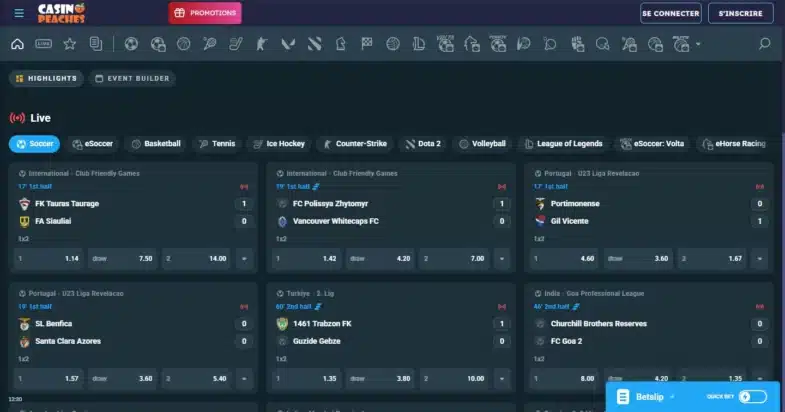Open the Promotions button
Image resolution: width=785 pixels, height=412 pixels.
coord(205,13)
